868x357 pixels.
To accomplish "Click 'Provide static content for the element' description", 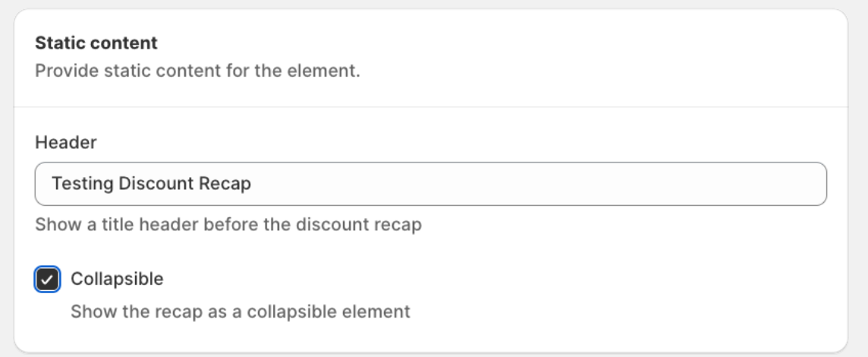I will click(x=197, y=71).
